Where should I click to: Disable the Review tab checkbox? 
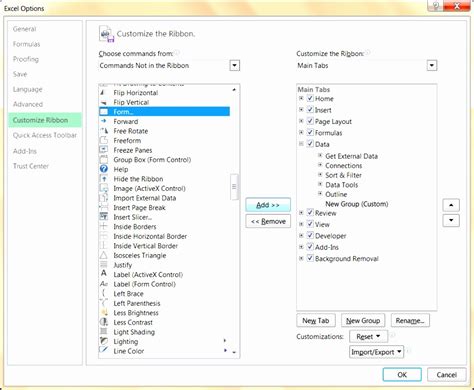click(310, 213)
